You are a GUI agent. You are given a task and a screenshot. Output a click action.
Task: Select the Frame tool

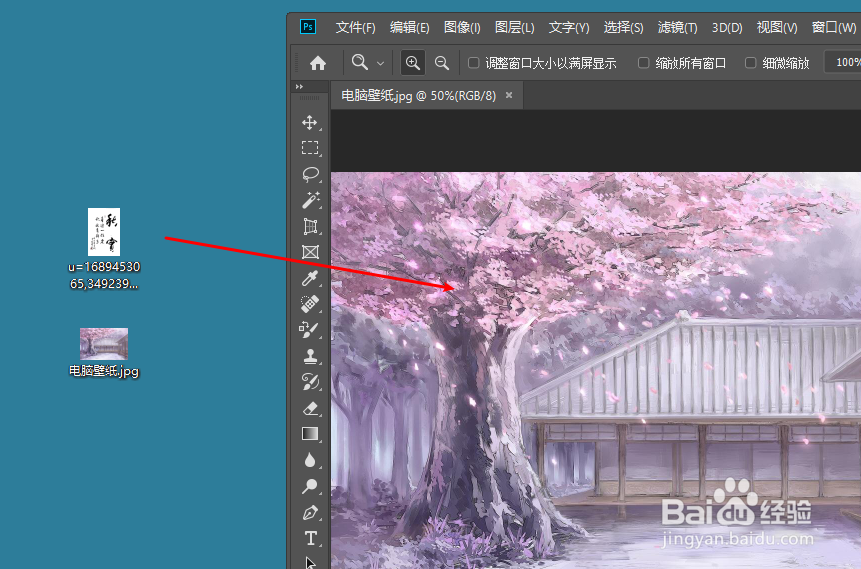[x=310, y=252]
